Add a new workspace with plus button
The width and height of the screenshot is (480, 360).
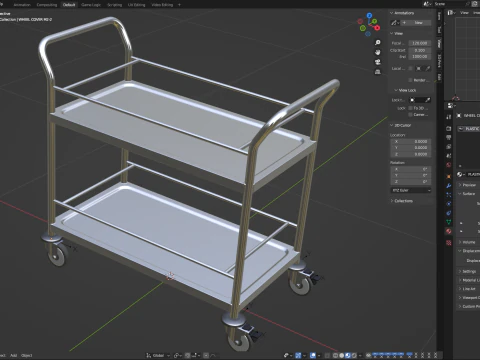tap(179, 5)
